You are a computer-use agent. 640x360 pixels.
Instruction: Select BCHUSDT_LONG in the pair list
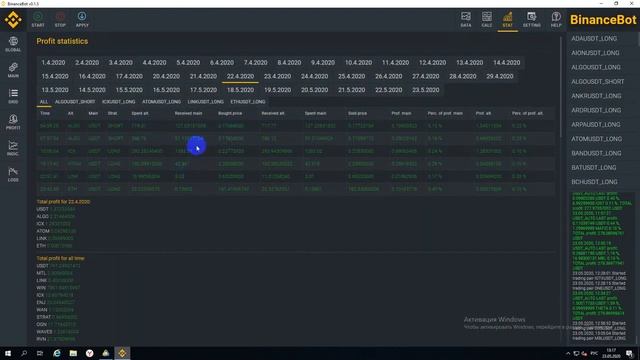click(x=594, y=182)
